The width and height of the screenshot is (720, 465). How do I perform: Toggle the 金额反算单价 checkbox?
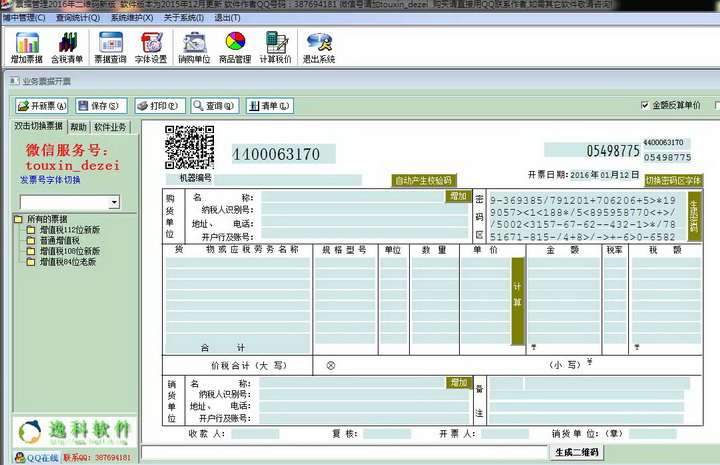point(645,105)
